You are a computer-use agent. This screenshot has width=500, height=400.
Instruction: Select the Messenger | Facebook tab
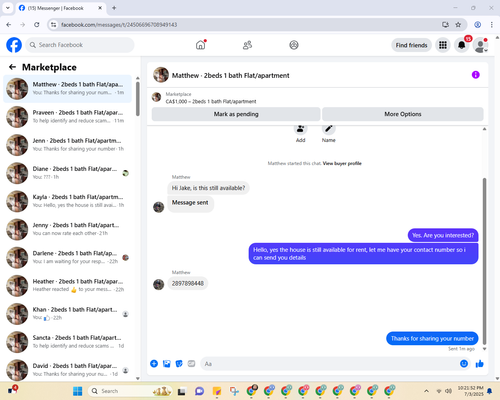pyautogui.click(x=60, y=8)
